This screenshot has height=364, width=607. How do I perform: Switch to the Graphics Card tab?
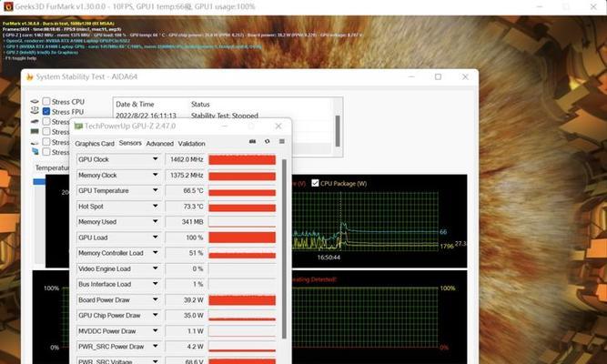click(x=95, y=144)
